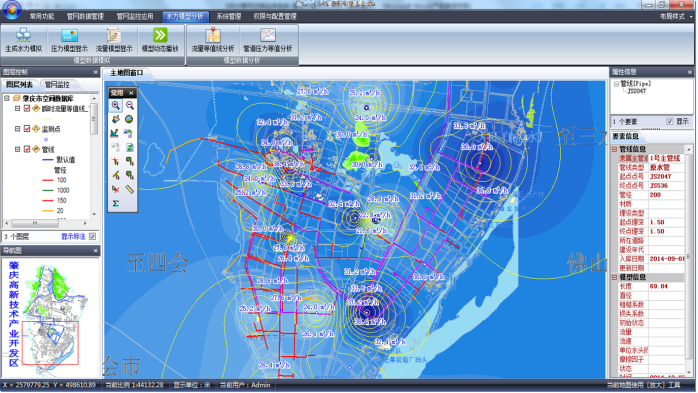Click the clear selection red X icon
This screenshot has height=393, width=698.
point(116,189)
